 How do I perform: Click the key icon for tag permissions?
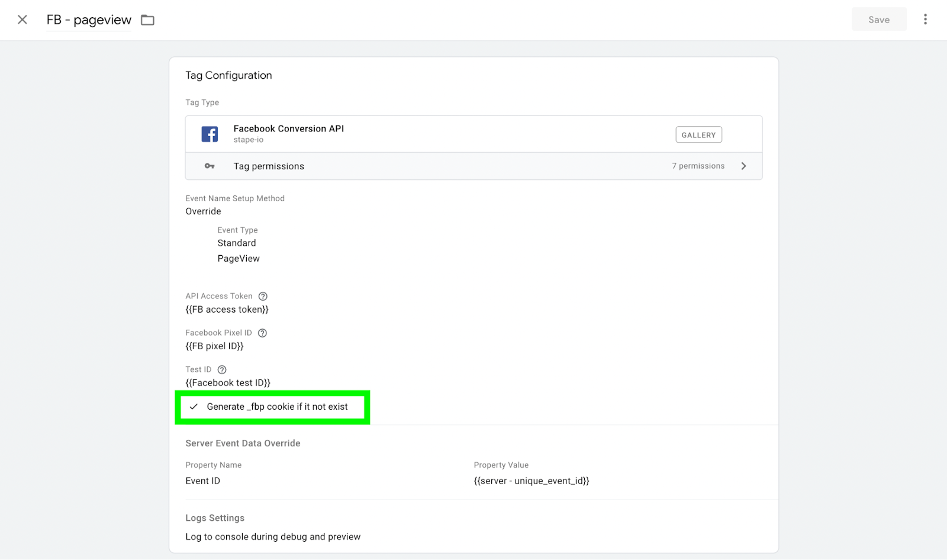[210, 166]
